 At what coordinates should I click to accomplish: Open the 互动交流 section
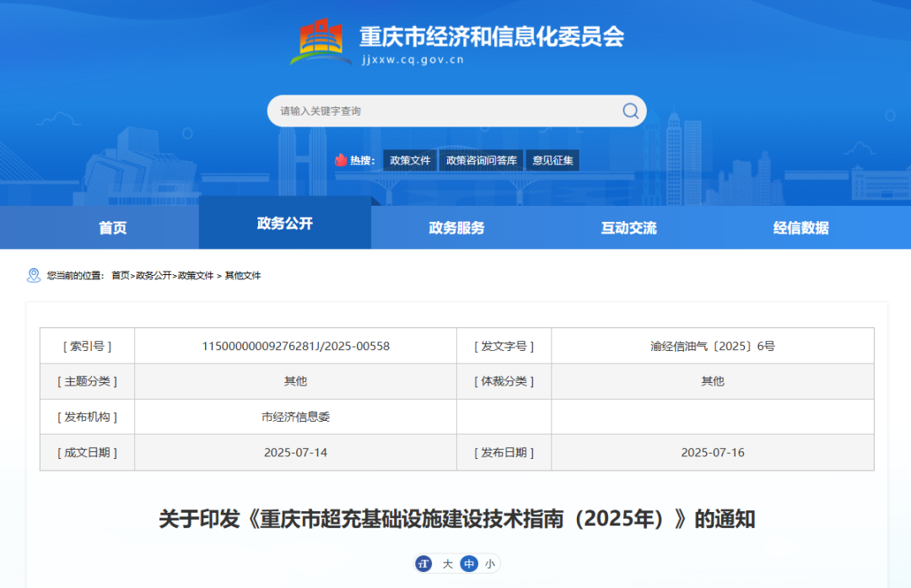[x=628, y=227]
